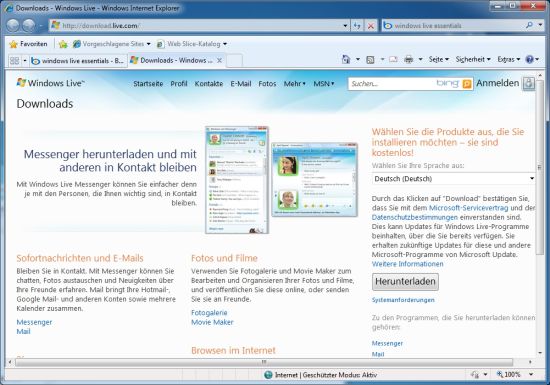Open the Seite menu
Screen dimensions: 550x385
[x=438, y=60]
